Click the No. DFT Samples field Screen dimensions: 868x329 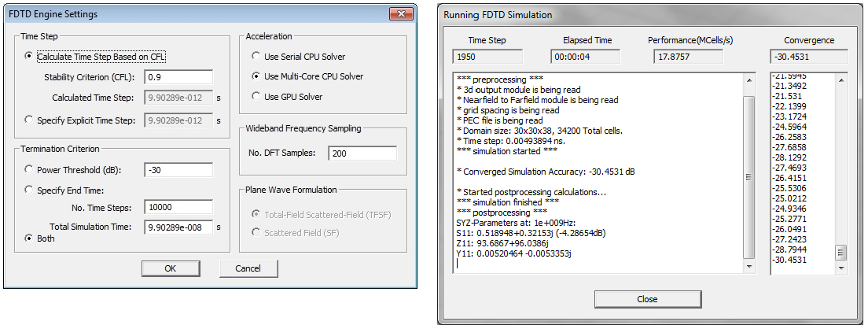362,153
